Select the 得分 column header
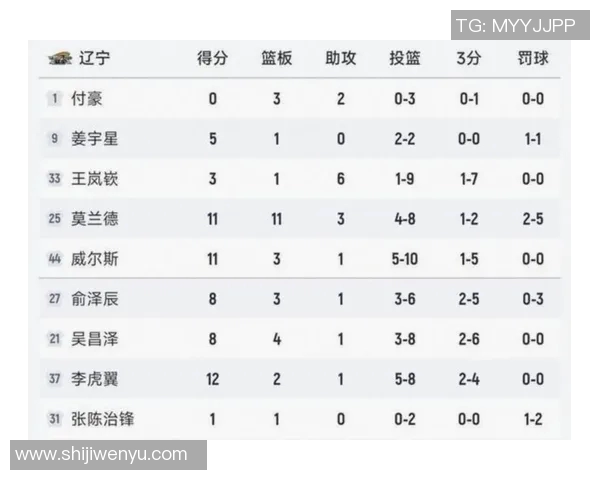600x480 pixels. click(x=212, y=58)
